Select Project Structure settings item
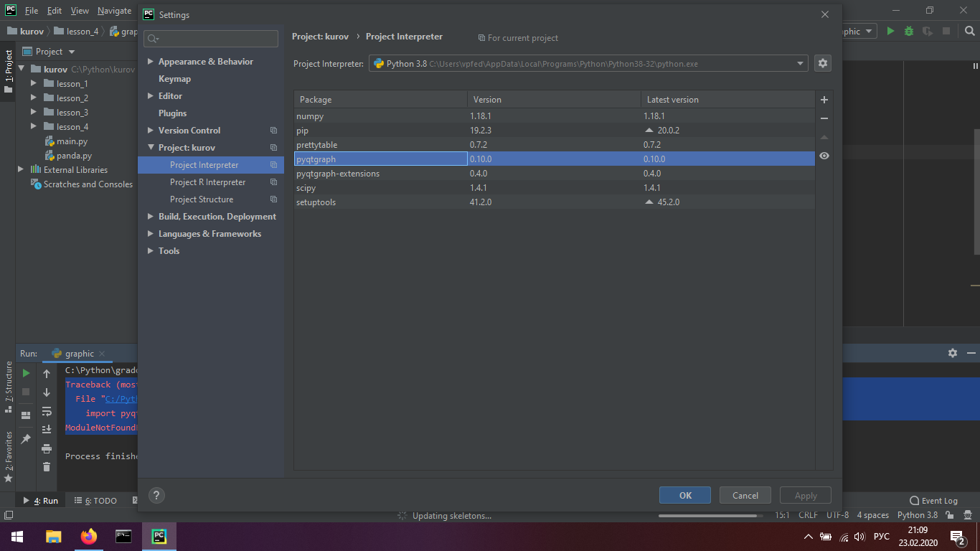Image resolution: width=980 pixels, height=551 pixels. [202, 199]
